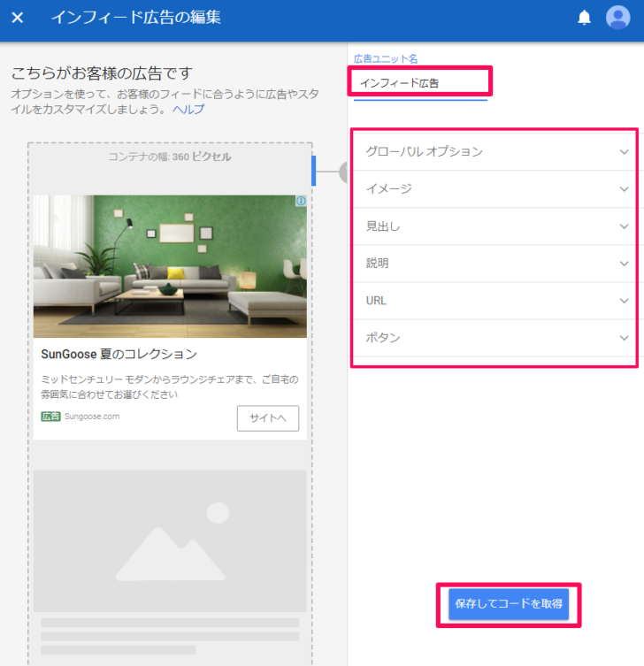Click the Sungoose.com URL text

pos(92,417)
